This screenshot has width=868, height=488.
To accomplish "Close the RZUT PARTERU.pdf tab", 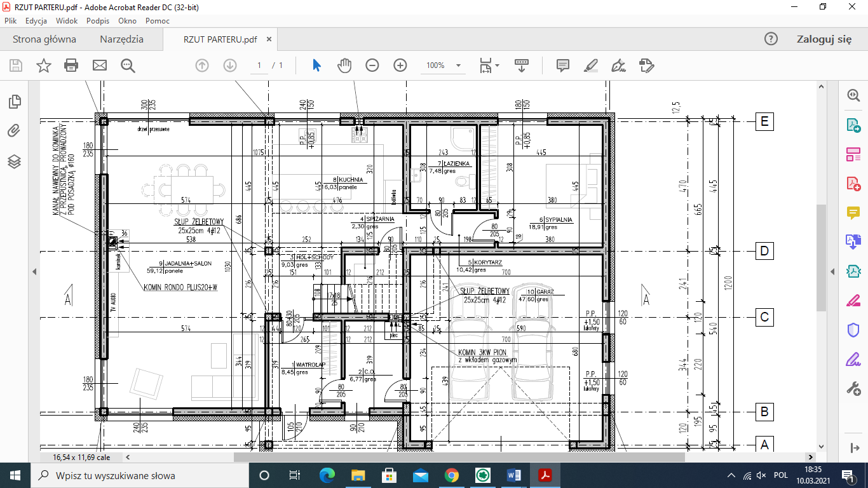I will 269,39.
